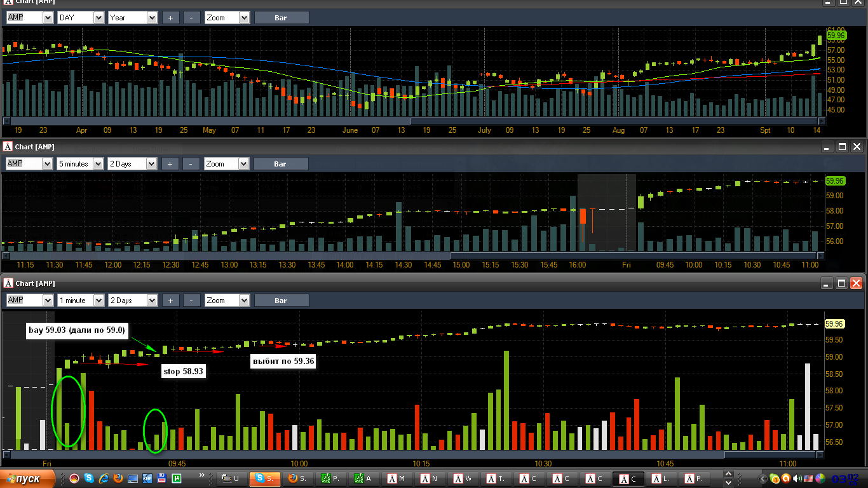Launch Firefox from the quick launch bar
The height and width of the screenshot is (488, 868).
pos(118,478)
